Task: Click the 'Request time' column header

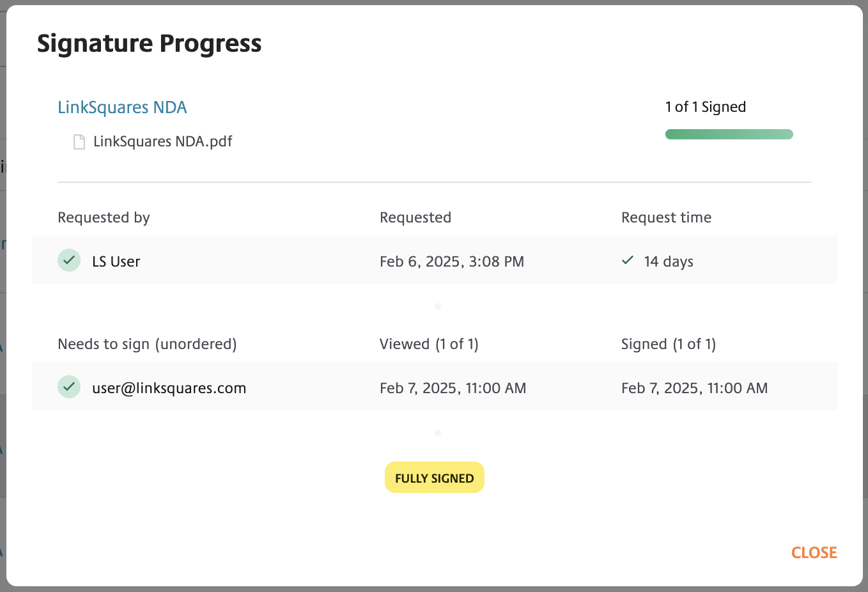Action: (666, 217)
